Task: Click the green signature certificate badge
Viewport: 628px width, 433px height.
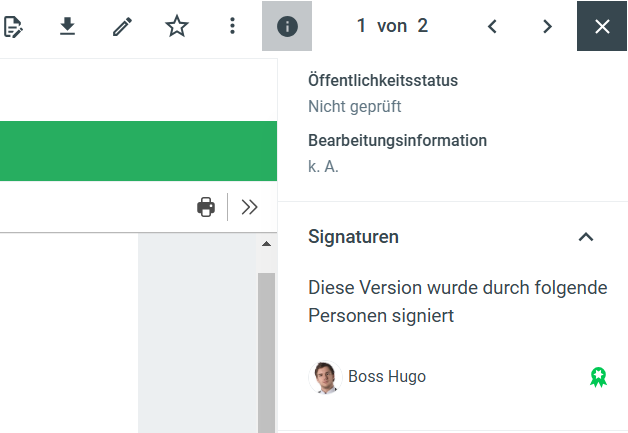Action: click(x=598, y=377)
